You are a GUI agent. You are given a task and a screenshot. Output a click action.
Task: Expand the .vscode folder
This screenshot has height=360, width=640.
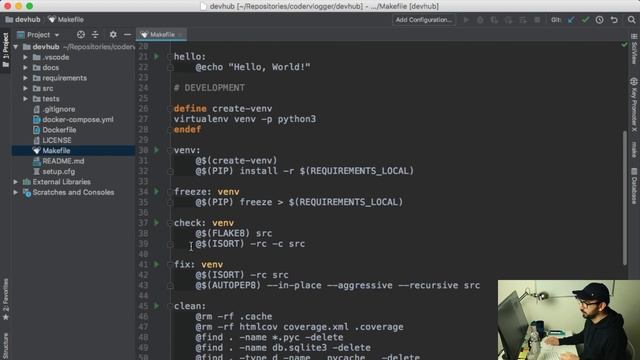pyautogui.click(x=26, y=57)
